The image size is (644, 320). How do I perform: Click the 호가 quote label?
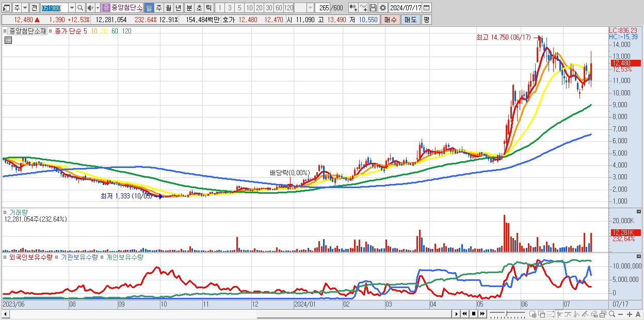(228, 20)
